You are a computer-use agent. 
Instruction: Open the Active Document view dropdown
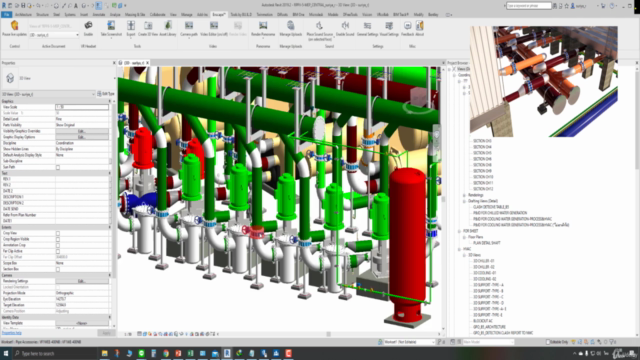pyautogui.click(x=53, y=35)
